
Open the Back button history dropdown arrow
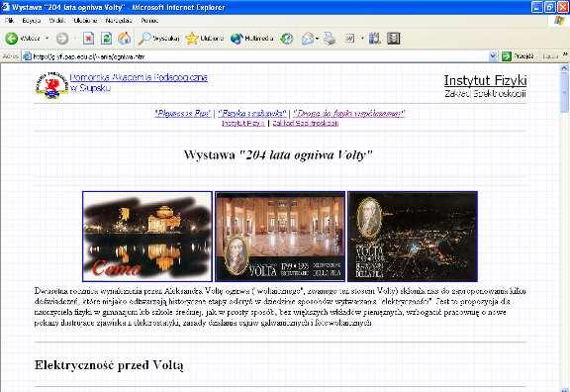click(47, 39)
